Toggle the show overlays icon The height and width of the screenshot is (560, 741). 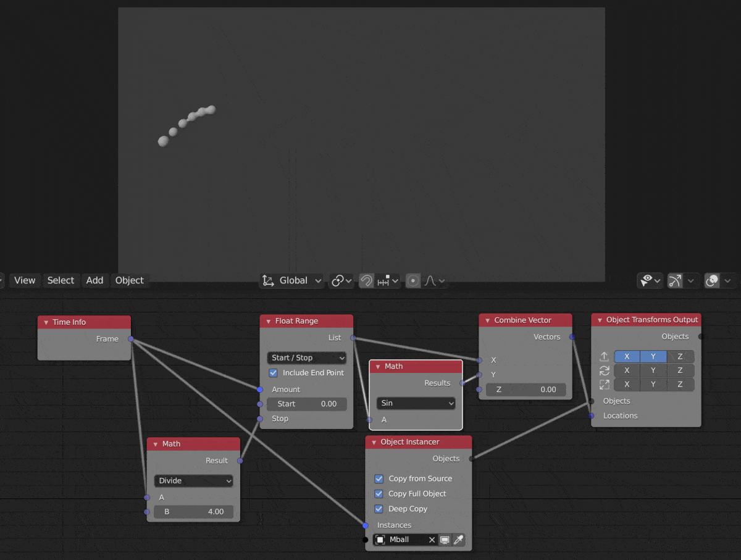click(712, 281)
